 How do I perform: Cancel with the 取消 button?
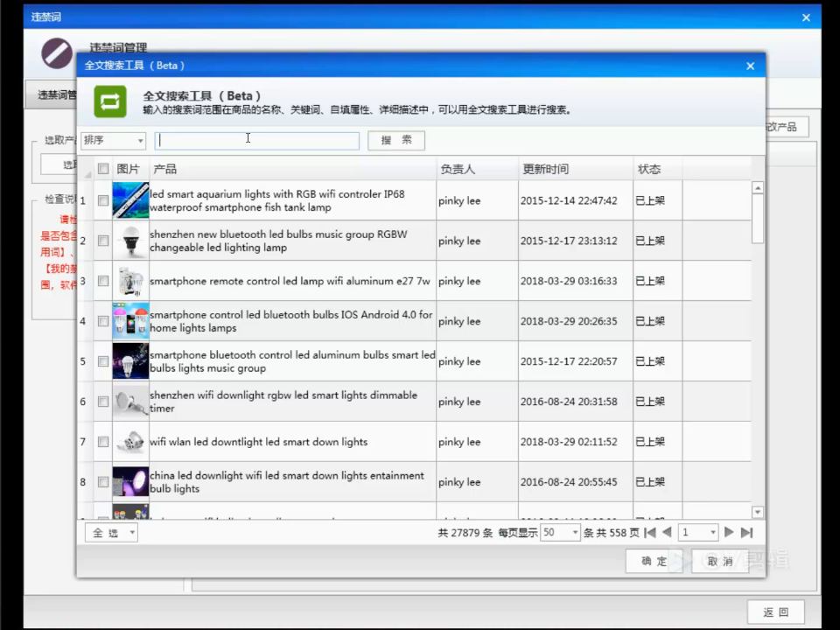[720, 561]
